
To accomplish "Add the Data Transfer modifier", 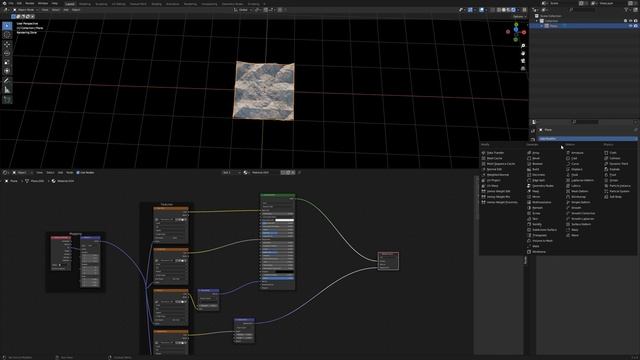I will [493, 153].
